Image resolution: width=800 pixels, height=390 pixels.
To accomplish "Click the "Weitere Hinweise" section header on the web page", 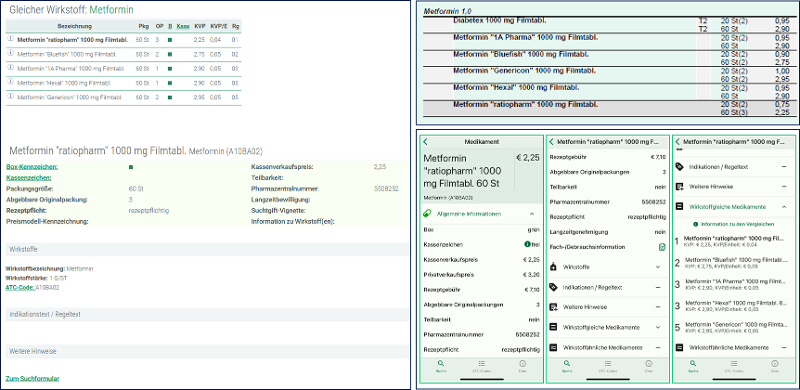I will [x=207, y=351].
